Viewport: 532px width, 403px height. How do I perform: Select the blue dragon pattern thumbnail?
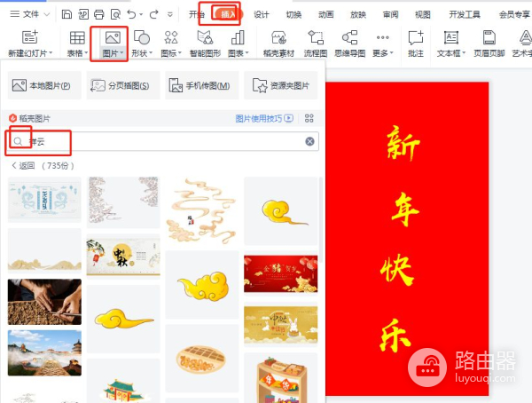(x=44, y=200)
